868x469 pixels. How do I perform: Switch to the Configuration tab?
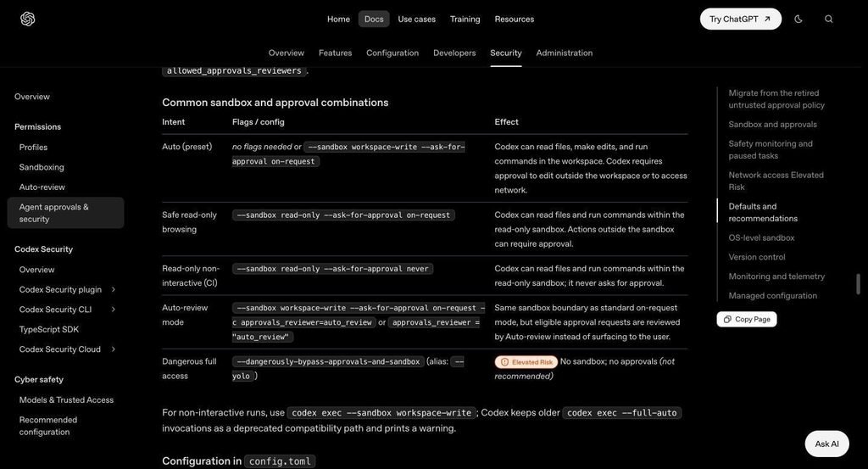[392, 53]
